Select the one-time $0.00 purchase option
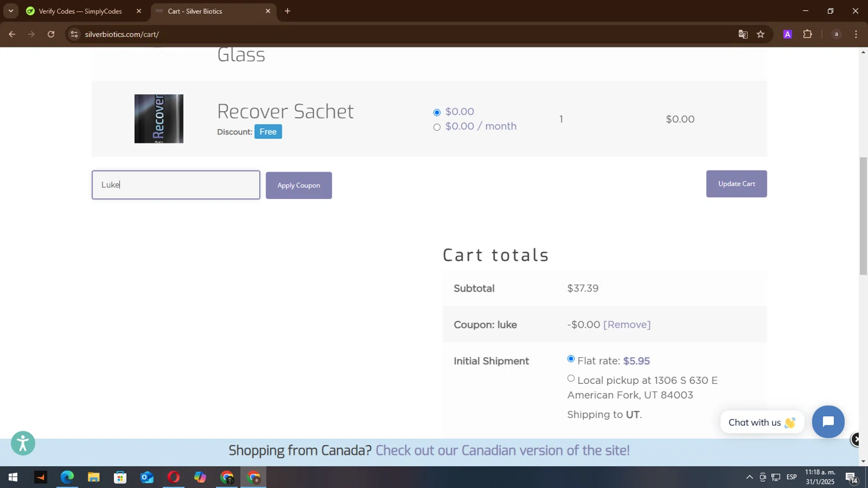 [x=437, y=112]
